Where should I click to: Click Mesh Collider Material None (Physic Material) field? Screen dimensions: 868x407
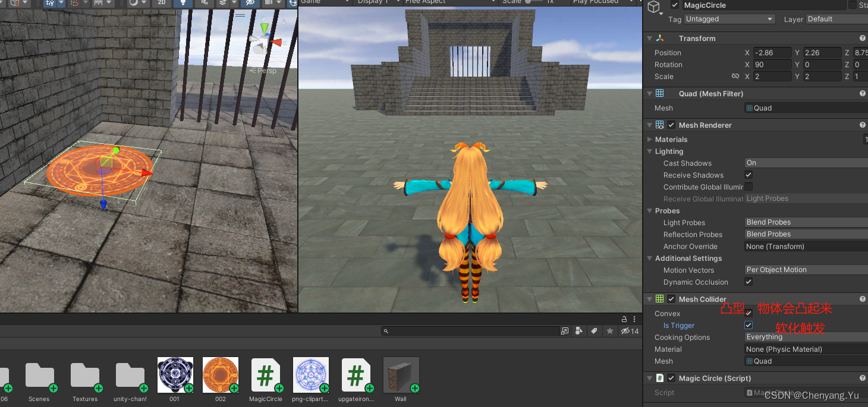click(x=806, y=349)
